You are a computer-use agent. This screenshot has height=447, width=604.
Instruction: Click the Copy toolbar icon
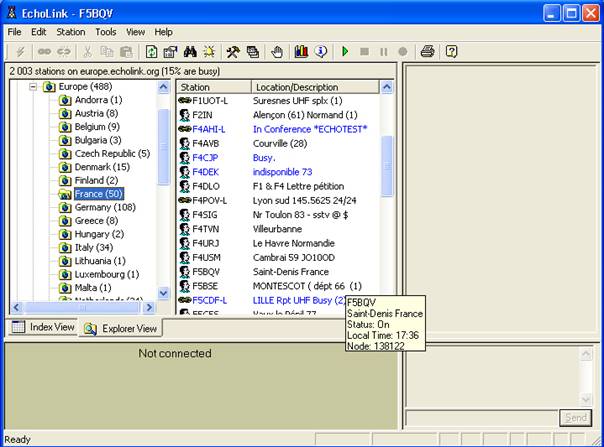click(x=107, y=52)
